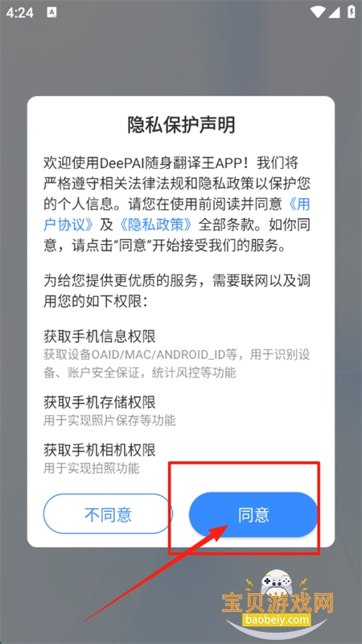This screenshot has height=644, width=362.
Task: Tap the 隐私保护声明 dialog title
Action: (181, 125)
